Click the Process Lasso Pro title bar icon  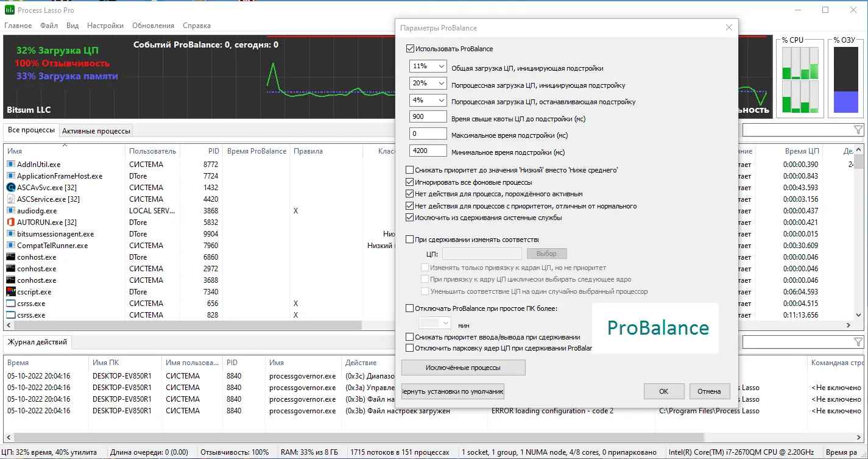(x=10, y=10)
